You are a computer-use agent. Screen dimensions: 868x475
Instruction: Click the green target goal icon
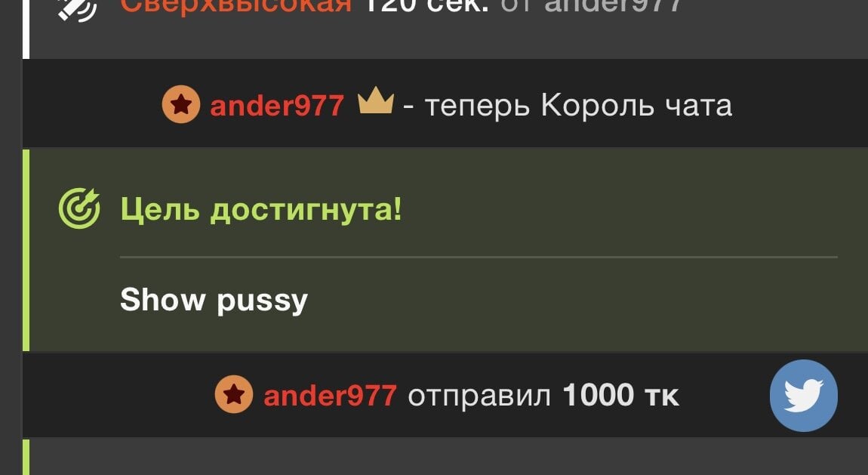(79, 208)
